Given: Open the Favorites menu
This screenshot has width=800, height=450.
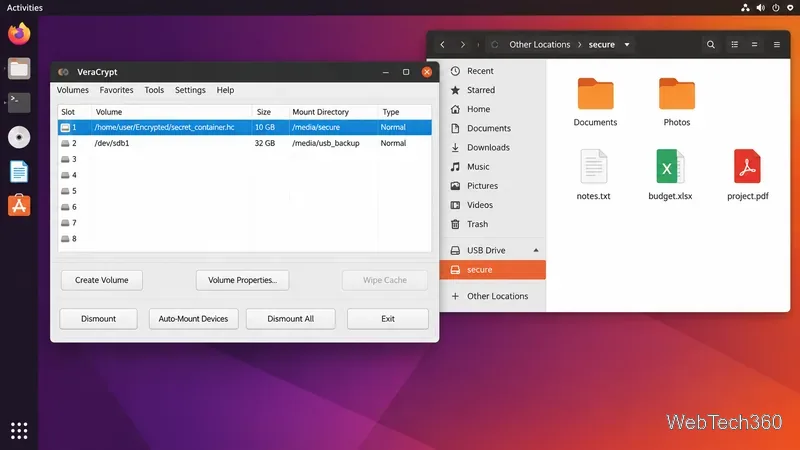Looking at the screenshot, I should (x=116, y=90).
